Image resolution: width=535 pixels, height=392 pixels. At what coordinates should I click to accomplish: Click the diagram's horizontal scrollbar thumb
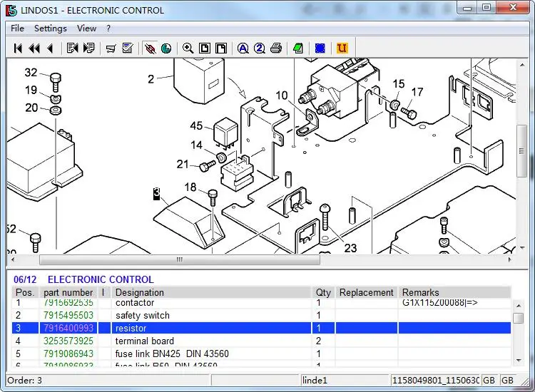pyautogui.click(x=180, y=259)
